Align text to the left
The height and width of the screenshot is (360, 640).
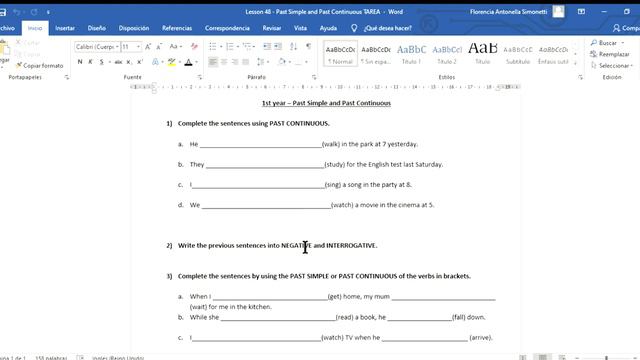point(213,62)
